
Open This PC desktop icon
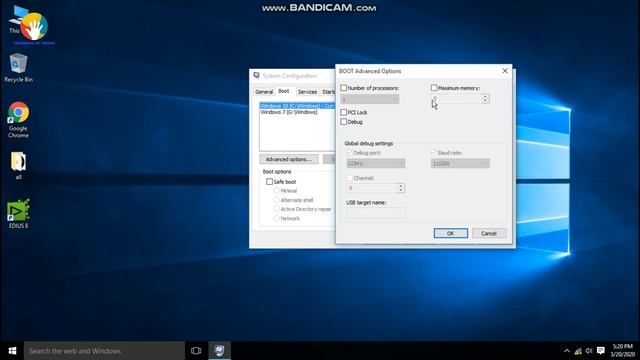coord(18,20)
